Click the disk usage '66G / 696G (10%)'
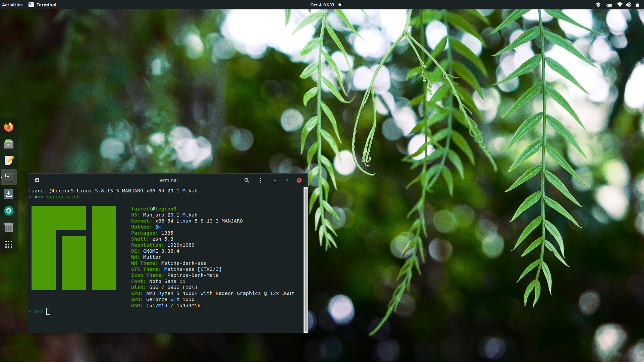This screenshot has width=644, height=362. click(x=173, y=287)
